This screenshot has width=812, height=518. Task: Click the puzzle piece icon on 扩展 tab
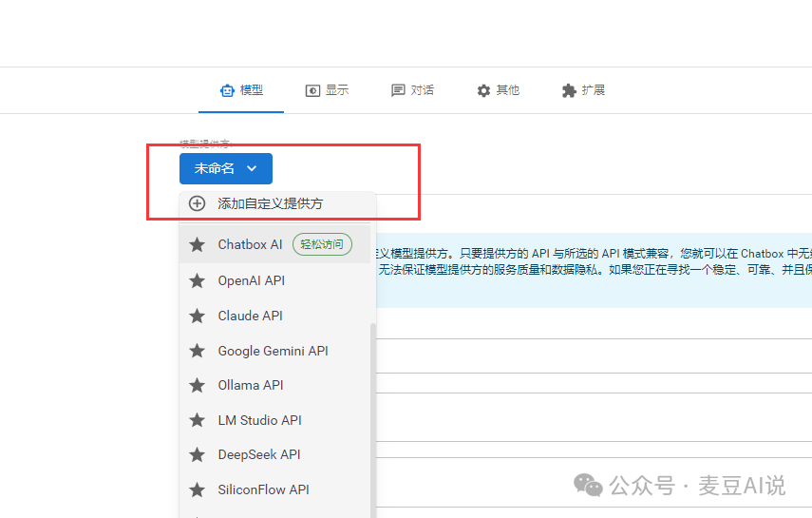(569, 90)
